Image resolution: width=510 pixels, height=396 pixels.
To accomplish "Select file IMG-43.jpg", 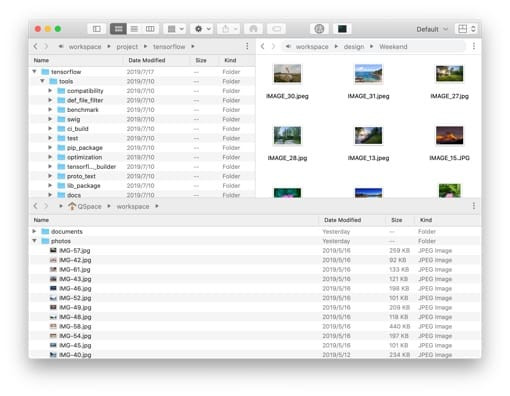I will (255, 279).
